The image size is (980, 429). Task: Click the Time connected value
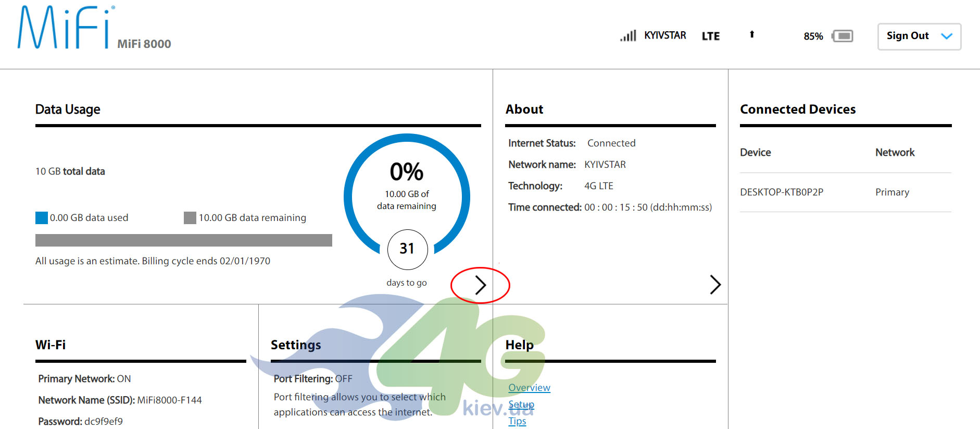coord(648,207)
